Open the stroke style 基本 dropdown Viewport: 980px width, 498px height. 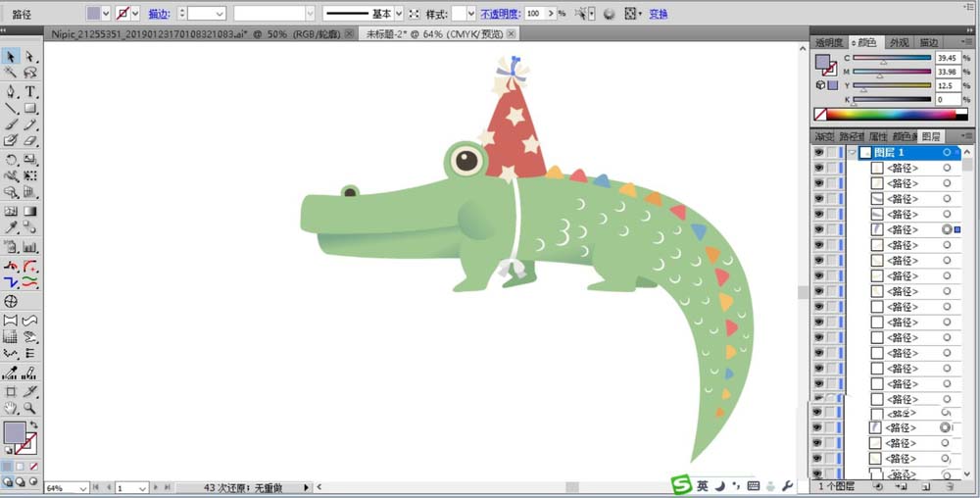[x=399, y=14]
